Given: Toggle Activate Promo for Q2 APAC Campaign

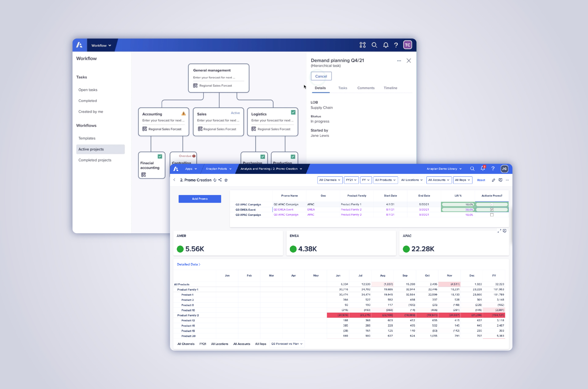Looking at the screenshot, I should 492,204.
